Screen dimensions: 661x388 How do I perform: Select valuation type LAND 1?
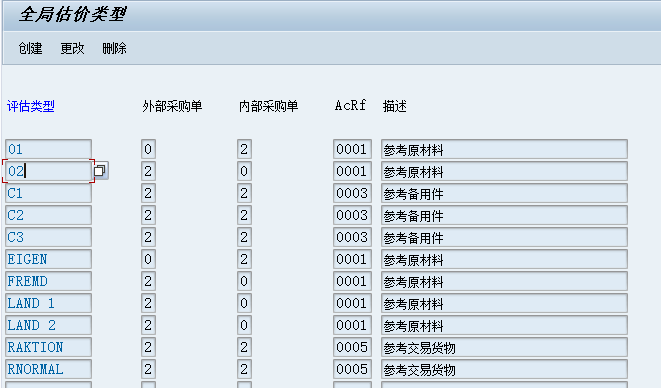click(x=48, y=302)
